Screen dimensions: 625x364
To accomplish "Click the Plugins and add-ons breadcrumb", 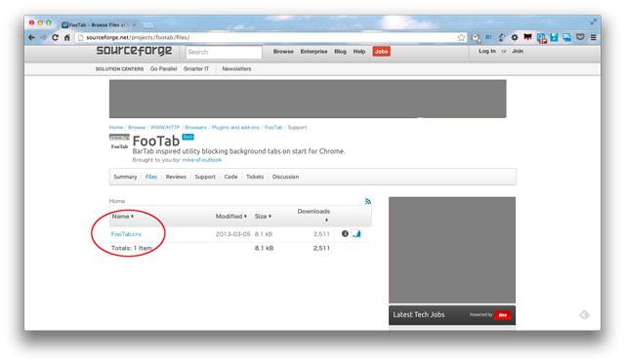I will [235, 128].
